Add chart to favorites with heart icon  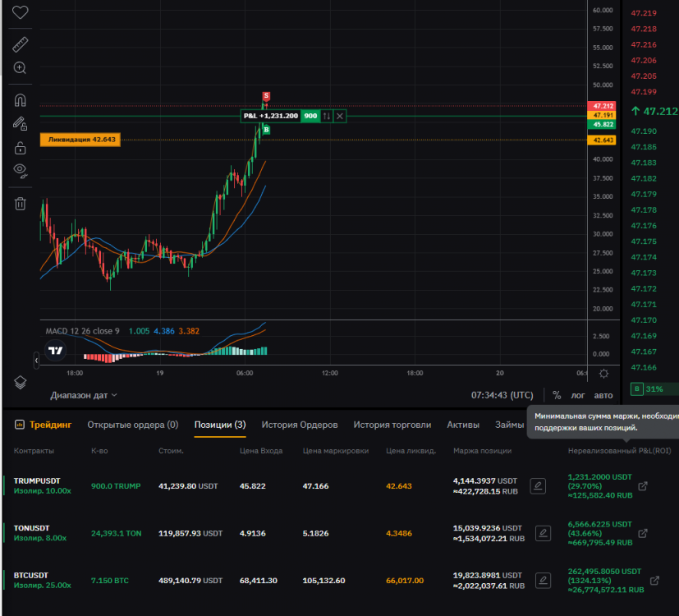coord(20,12)
